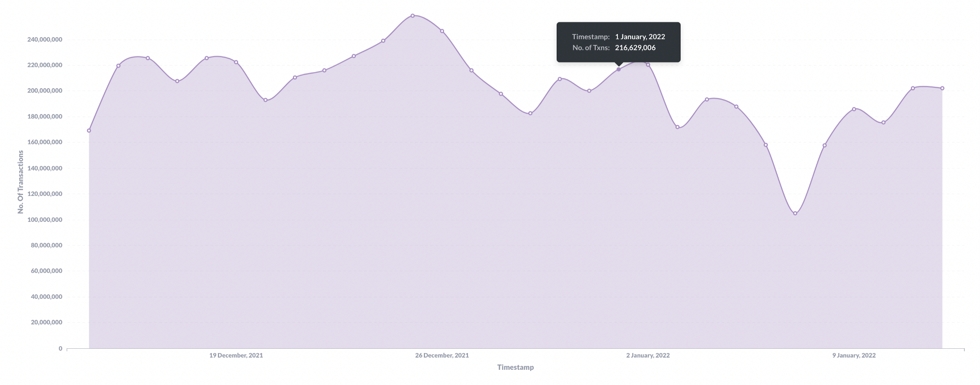
Task: Click the "26 December, 2021" x-axis label
Action: (x=442, y=356)
